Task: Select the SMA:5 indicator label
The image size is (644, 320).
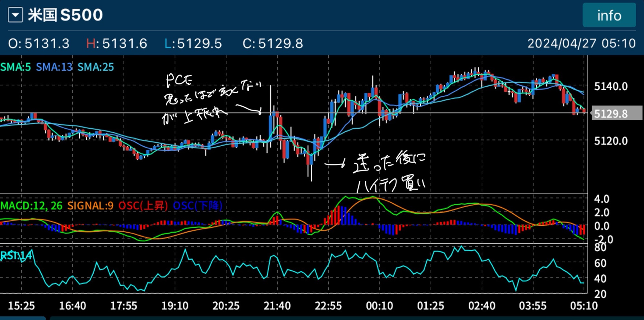Action: point(16,67)
